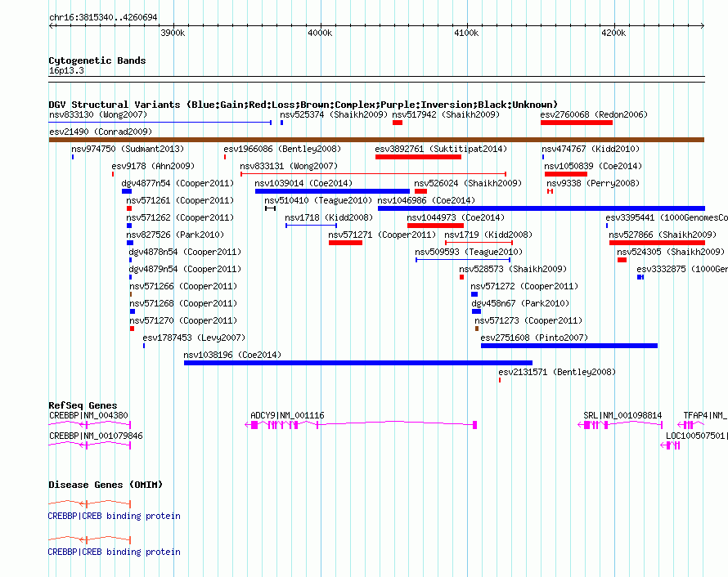
Task: Select the nsv1038196 (Coe2014) blue gain bar
Action: click(x=358, y=363)
